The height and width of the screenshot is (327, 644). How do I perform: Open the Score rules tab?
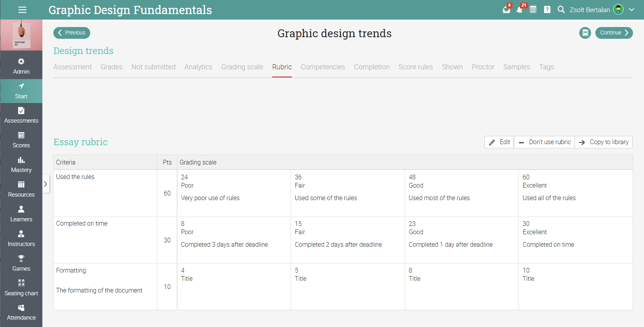pos(415,67)
